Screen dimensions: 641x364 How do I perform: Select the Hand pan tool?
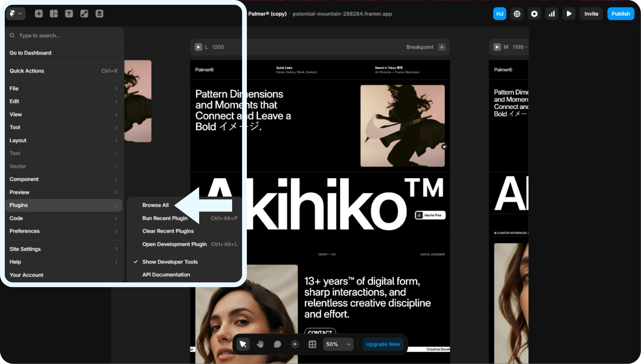point(260,344)
